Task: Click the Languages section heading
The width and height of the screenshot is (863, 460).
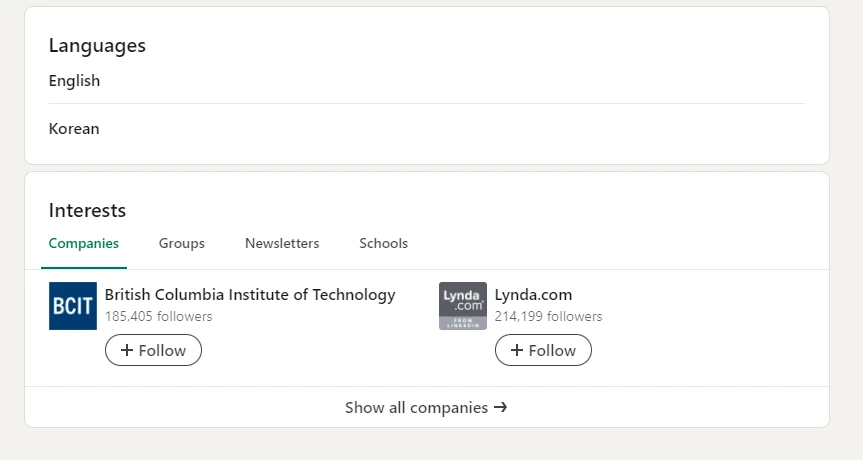Action: point(97,46)
